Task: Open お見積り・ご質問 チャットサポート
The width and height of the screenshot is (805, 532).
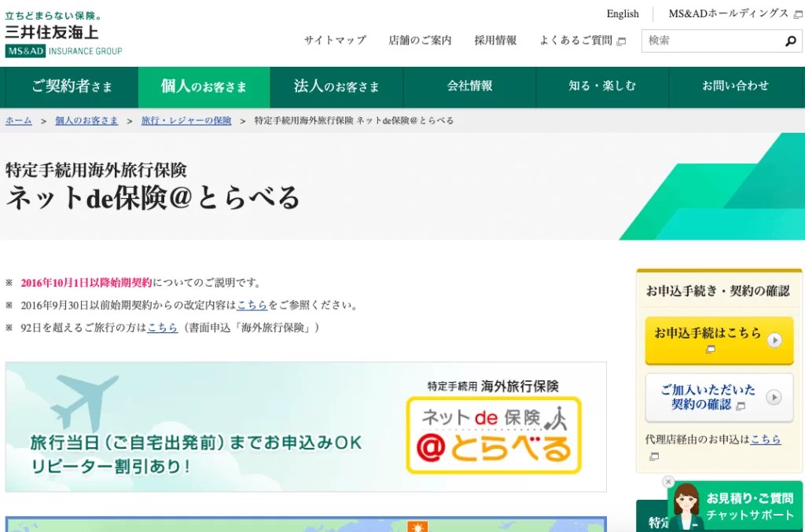Action: [736, 506]
